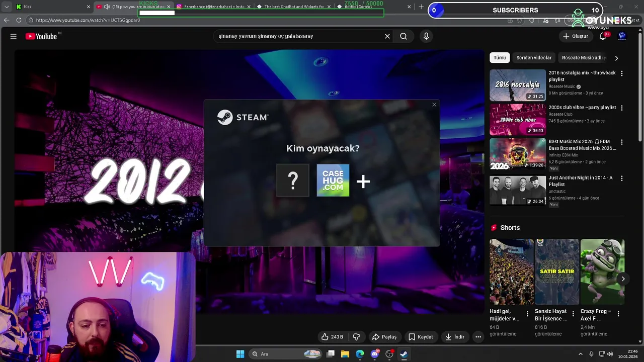Open more video actions ellipsis
The height and width of the screenshot is (362, 644).
click(x=478, y=337)
